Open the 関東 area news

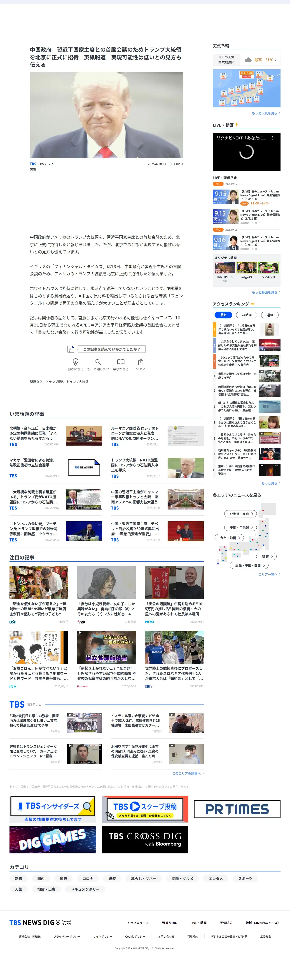point(267,557)
